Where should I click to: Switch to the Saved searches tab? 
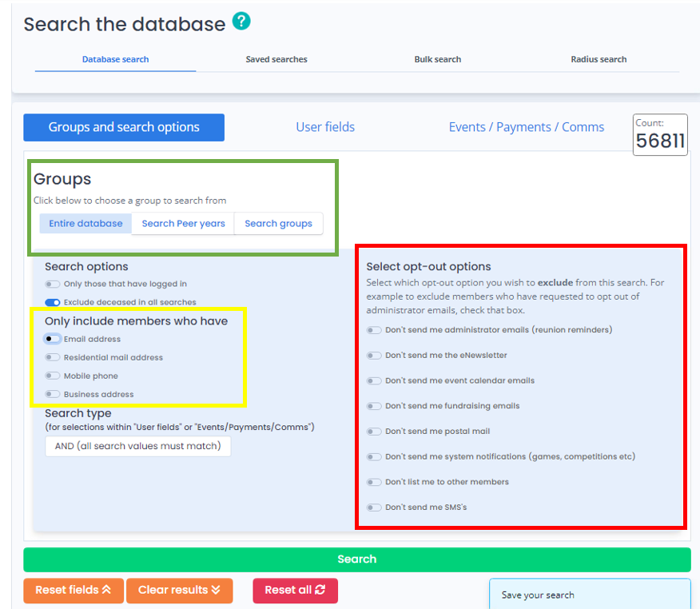tap(276, 59)
